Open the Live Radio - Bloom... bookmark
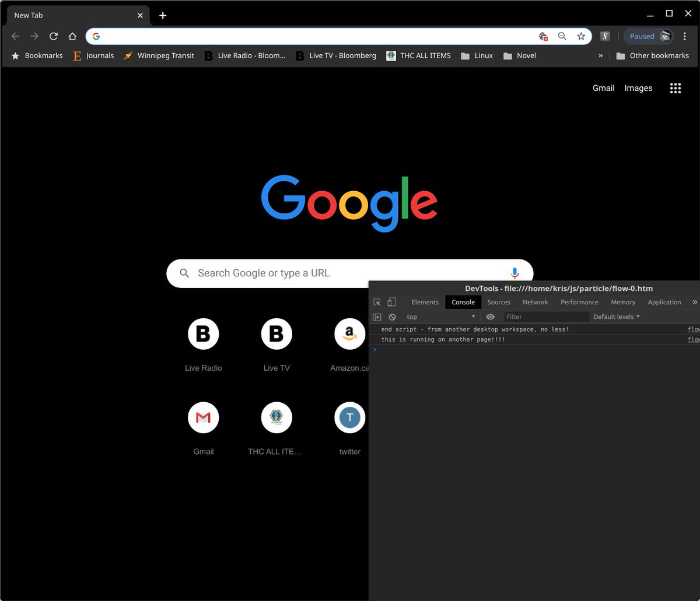 pos(244,55)
